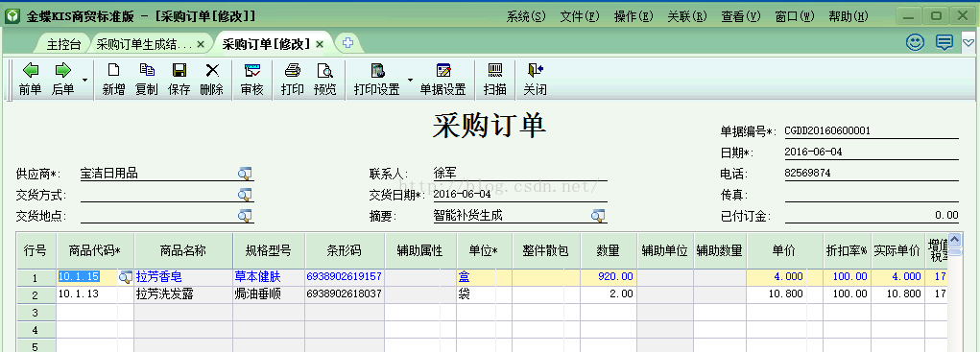
Task: Go to the previous order (前单)
Action: pos(30,80)
